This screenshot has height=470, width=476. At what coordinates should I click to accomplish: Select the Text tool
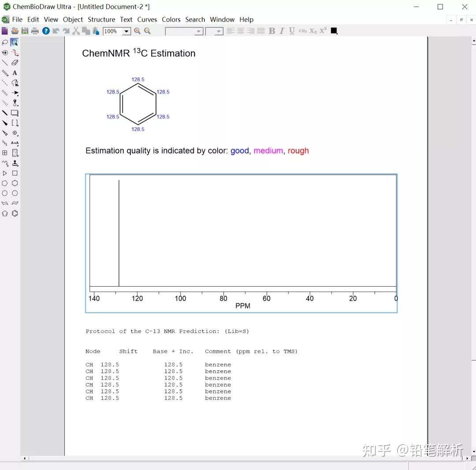click(x=15, y=73)
